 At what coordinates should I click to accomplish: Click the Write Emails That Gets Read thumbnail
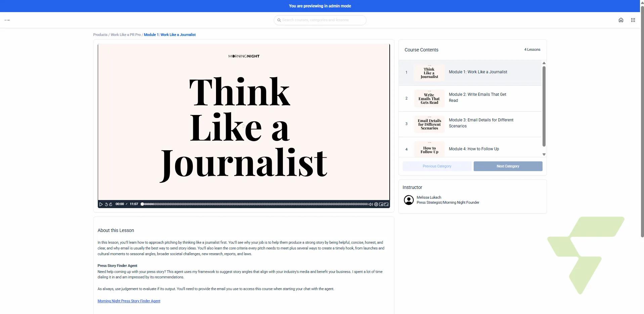(x=429, y=99)
